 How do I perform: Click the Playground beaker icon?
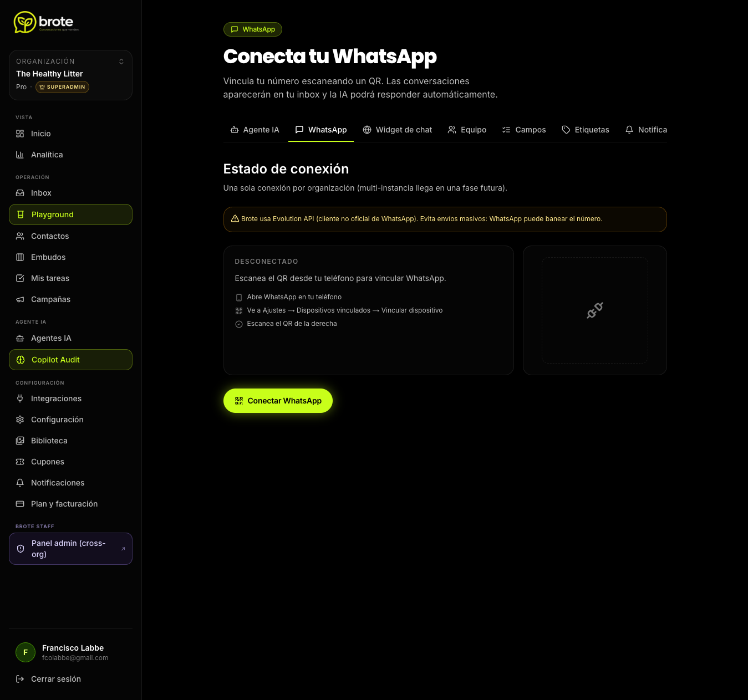21,214
